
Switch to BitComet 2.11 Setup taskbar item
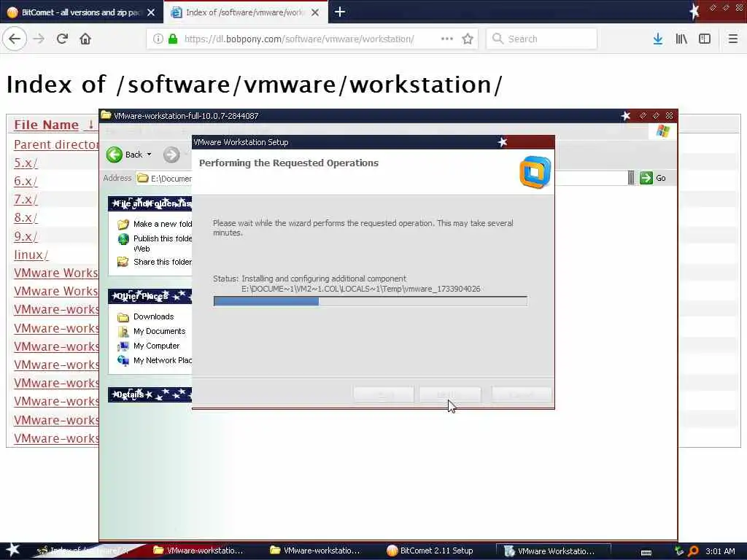[431, 551]
